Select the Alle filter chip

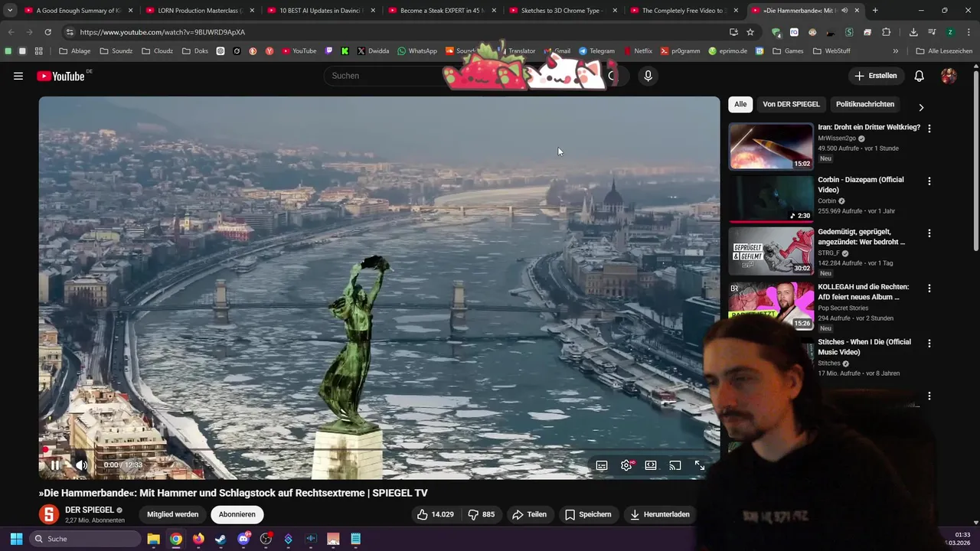(x=740, y=104)
